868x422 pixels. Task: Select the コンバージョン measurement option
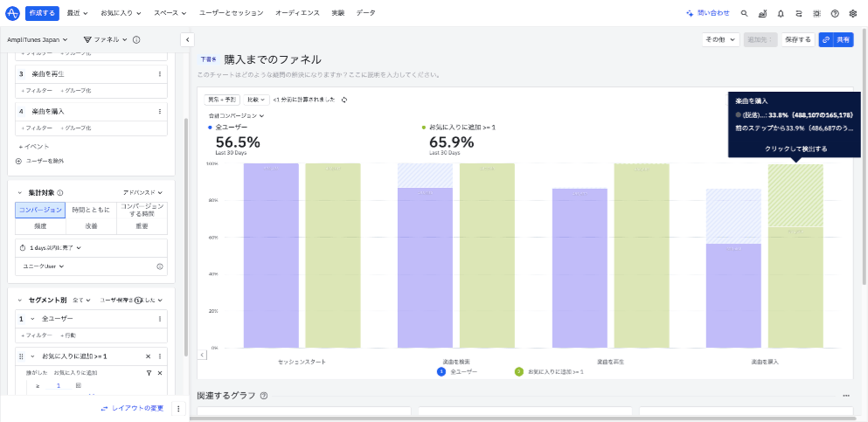tap(40, 210)
